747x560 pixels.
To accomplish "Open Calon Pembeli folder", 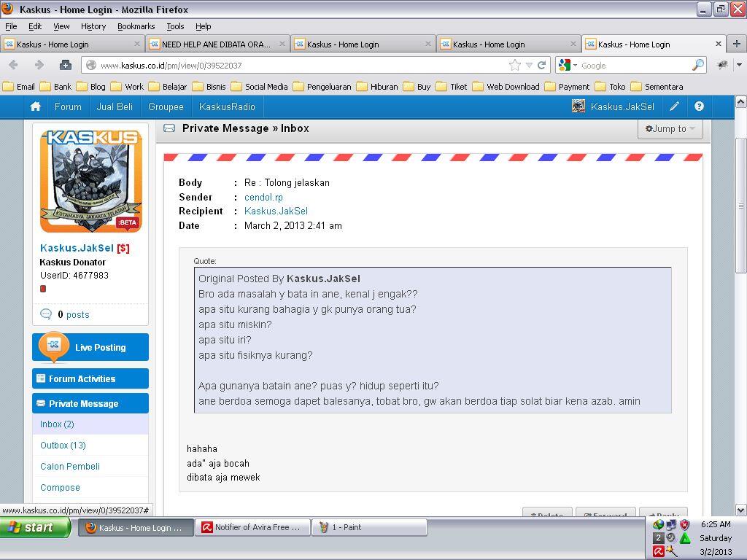I will coord(70,466).
